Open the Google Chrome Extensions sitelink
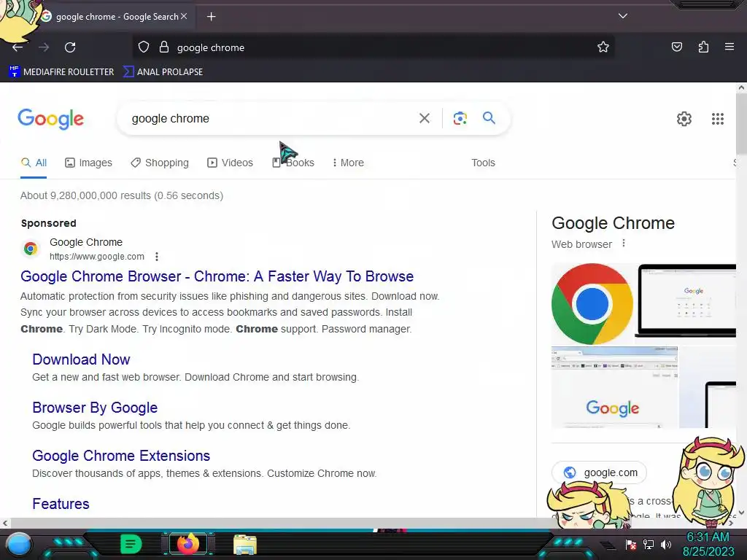This screenshot has width=747, height=560. [121, 456]
